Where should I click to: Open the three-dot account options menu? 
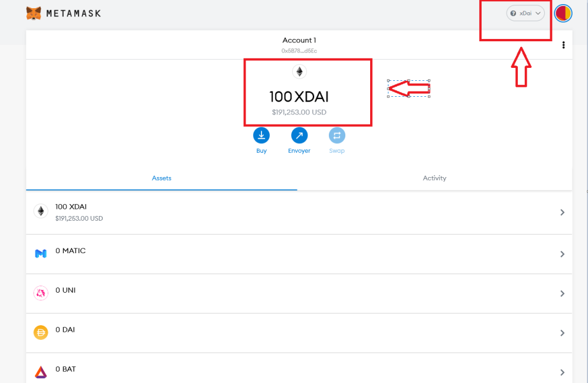coord(563,45)
